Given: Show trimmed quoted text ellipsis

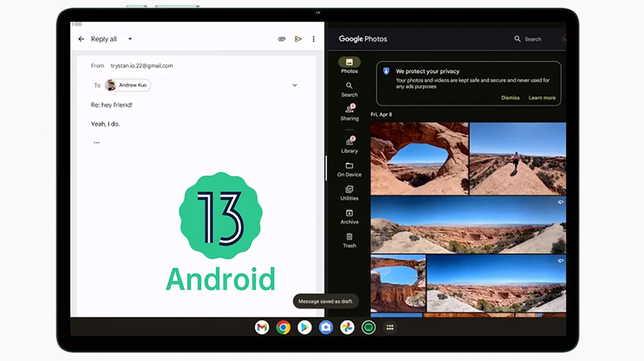Looking at the screenshot, I should (x=97, y=142).
